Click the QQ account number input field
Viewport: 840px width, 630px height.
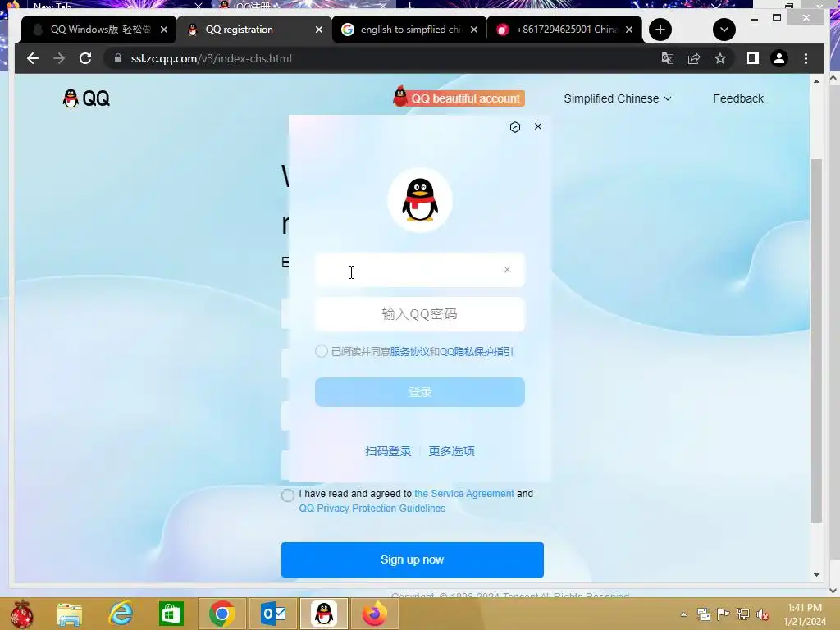pos(419,270)
